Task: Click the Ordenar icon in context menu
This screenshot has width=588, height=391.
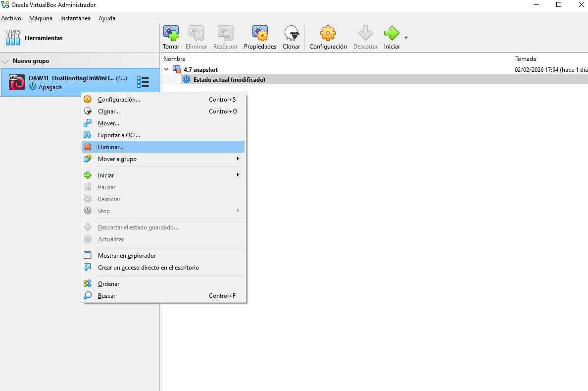Action: [88, 283]
